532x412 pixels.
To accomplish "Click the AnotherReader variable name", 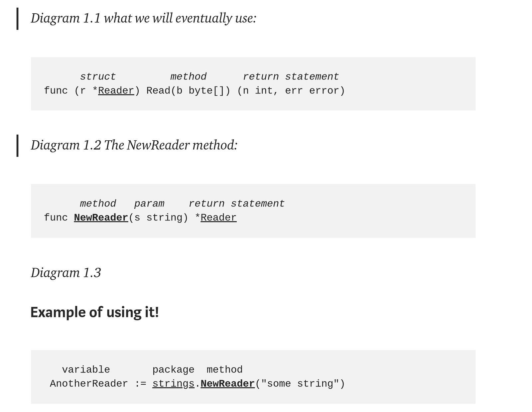I will coord(89,384).
